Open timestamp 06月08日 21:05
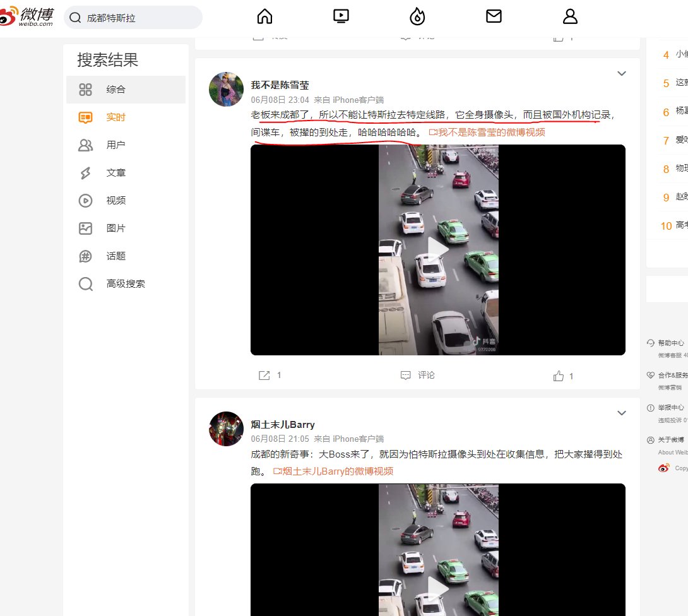 pos(280,439)
